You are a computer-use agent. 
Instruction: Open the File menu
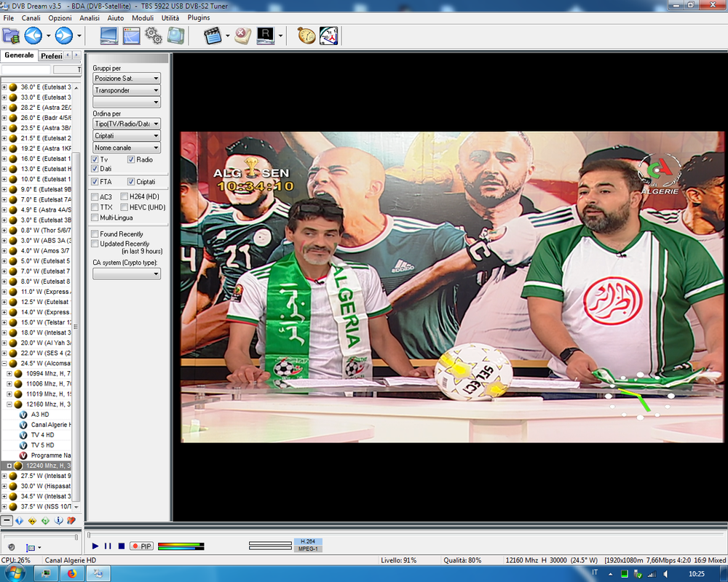coord(8,17)
